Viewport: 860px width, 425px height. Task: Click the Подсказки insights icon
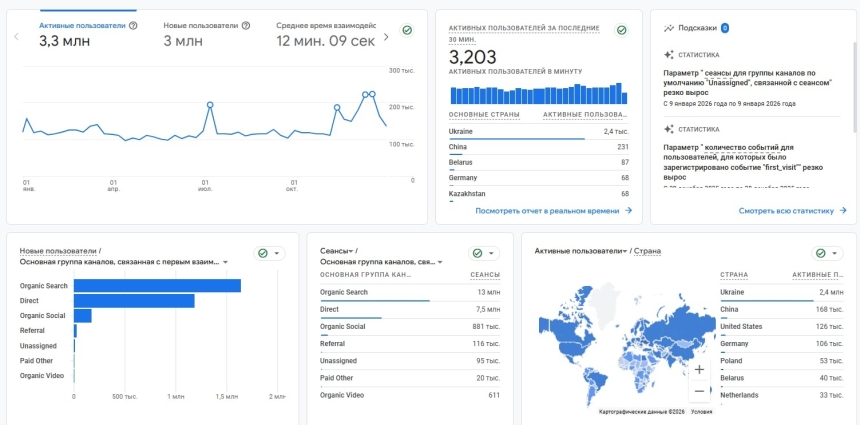[x=669, y=28]
